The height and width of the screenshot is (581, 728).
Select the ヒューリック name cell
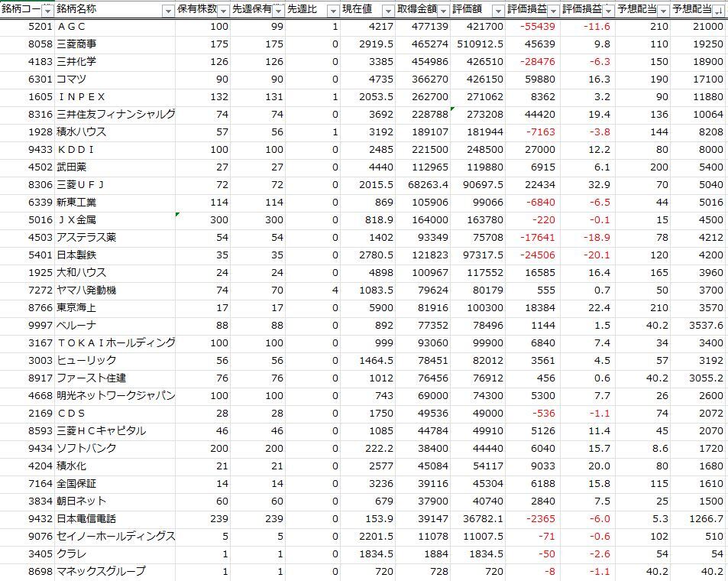pos(115,361)
